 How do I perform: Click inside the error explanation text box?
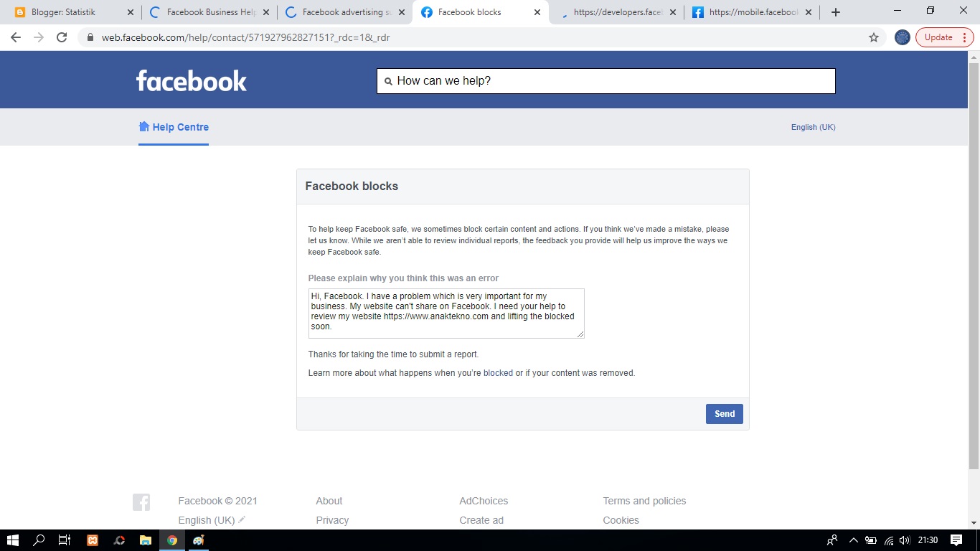point(446,314)
